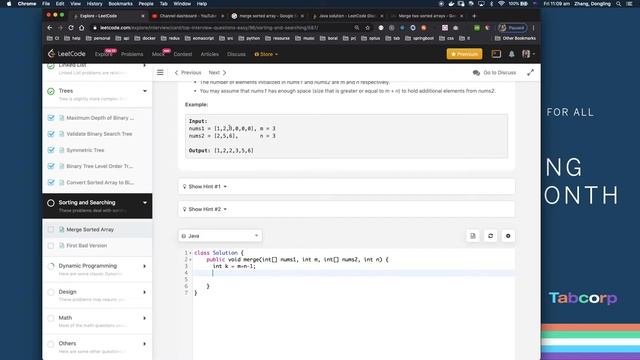
Task: Expand the Others section arrow
Action: coord(144,344)
